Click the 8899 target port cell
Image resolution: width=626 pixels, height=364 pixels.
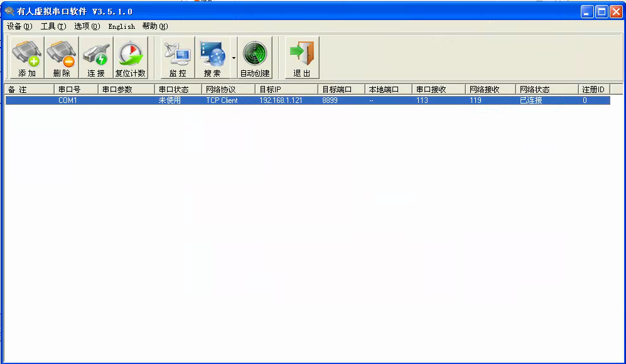(330, 100)
